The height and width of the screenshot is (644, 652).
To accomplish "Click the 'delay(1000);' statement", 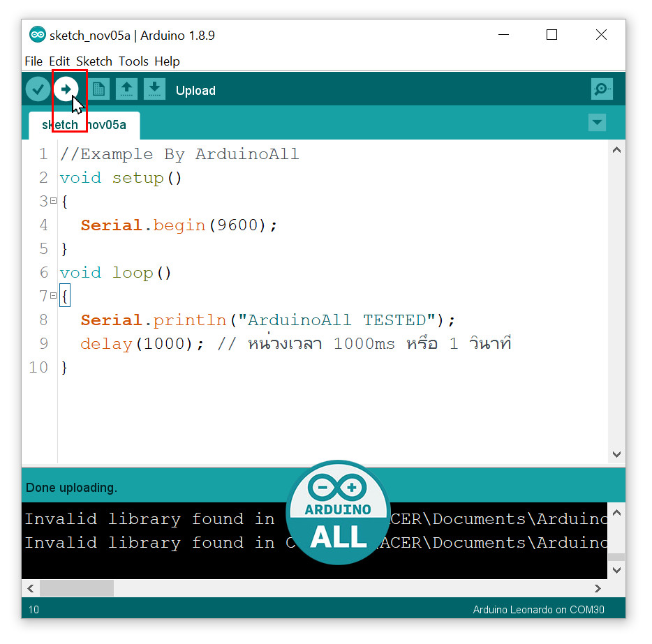I will click(x=142, y=343).
